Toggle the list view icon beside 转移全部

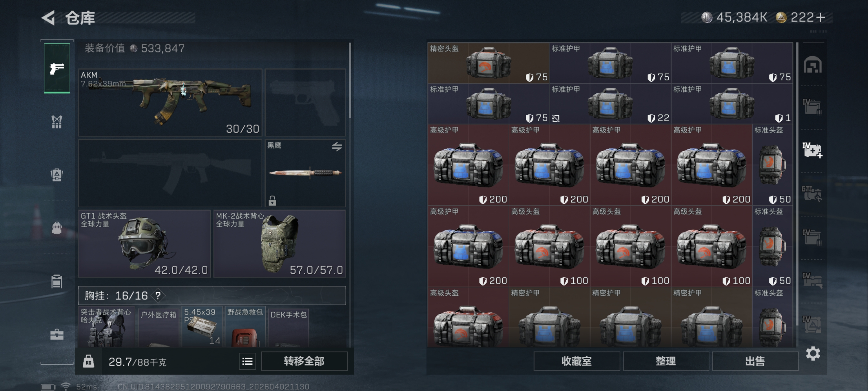[x=247, y=361]
